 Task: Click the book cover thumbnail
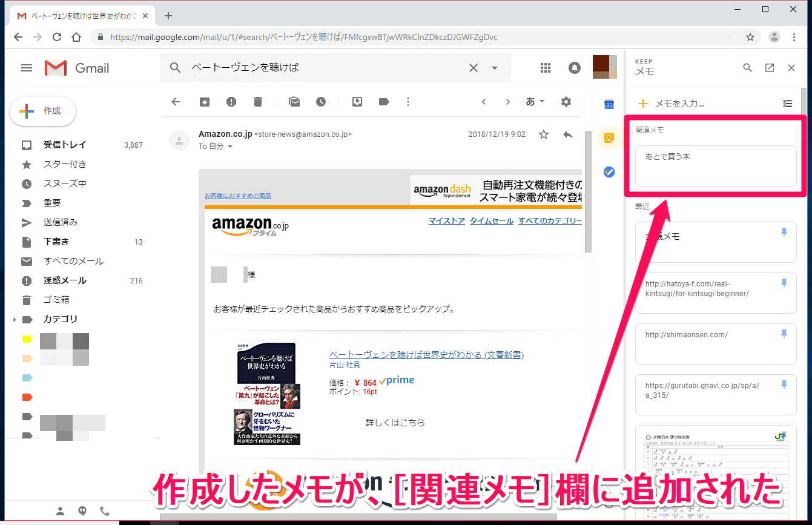pos(267,394)
